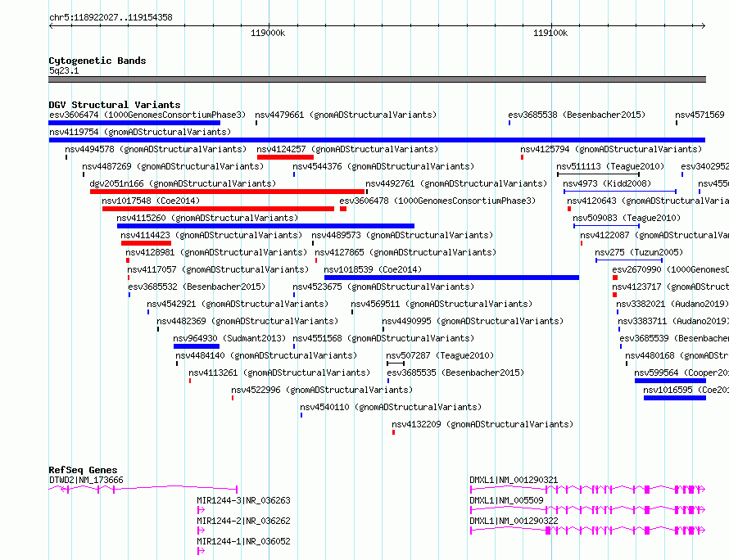
Task: Open nsv4479661 gnomAD variant label
Action: pyautogui.click(x=346, y=115)
